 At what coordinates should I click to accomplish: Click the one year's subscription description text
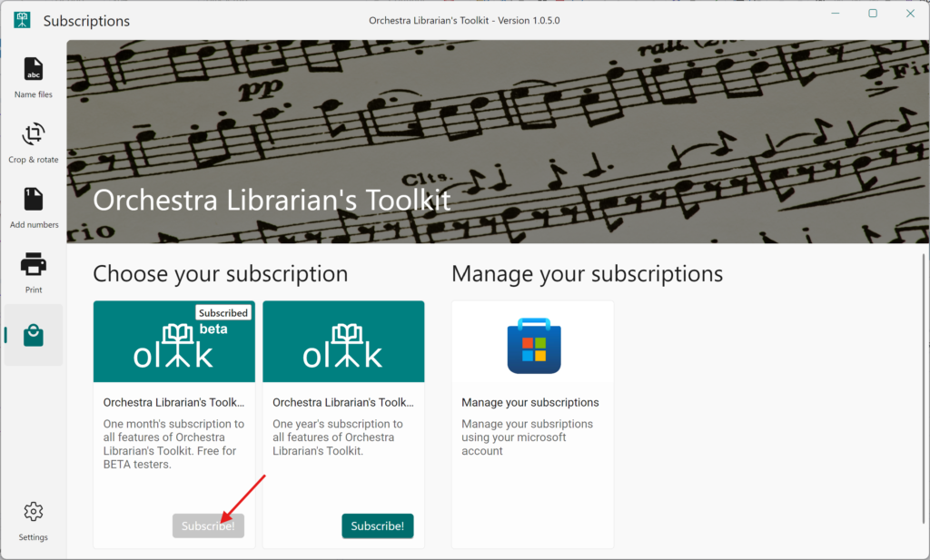(x=338, y=437)
